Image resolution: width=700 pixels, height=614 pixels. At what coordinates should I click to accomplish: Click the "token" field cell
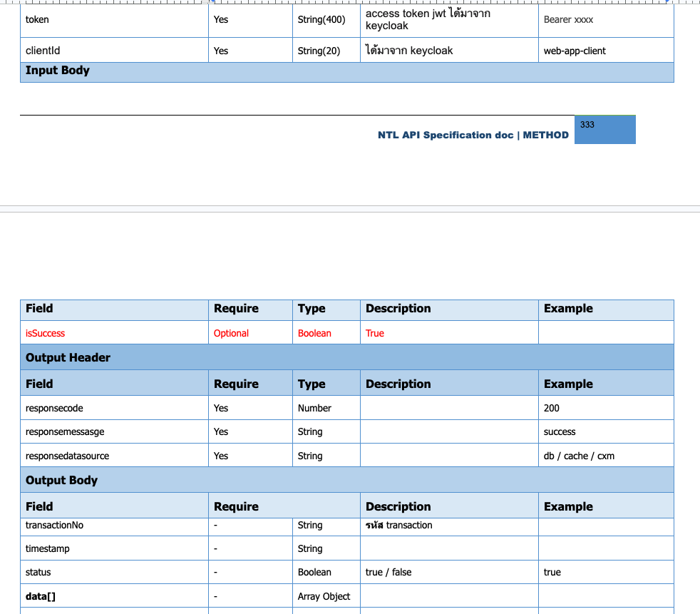(38, 20)
